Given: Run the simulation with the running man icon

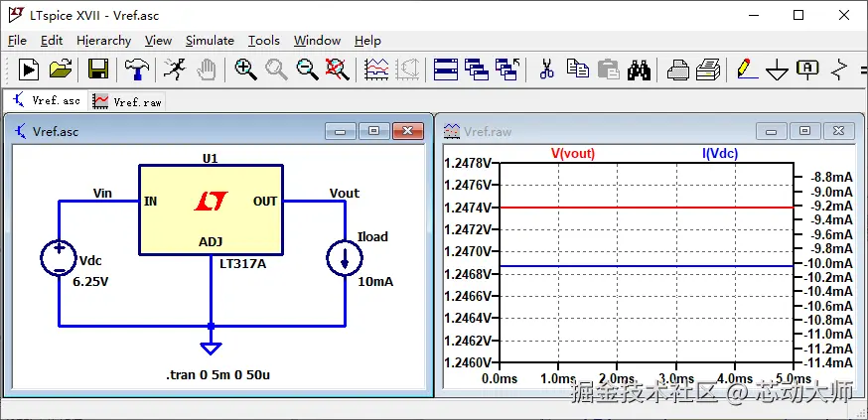Looking at the screenshot, I should [175, 70].
